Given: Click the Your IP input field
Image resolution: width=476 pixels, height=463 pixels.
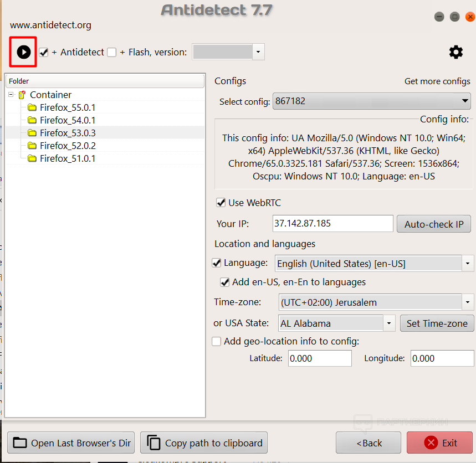Looking at the screenshot, I should [x=332, y=224].
